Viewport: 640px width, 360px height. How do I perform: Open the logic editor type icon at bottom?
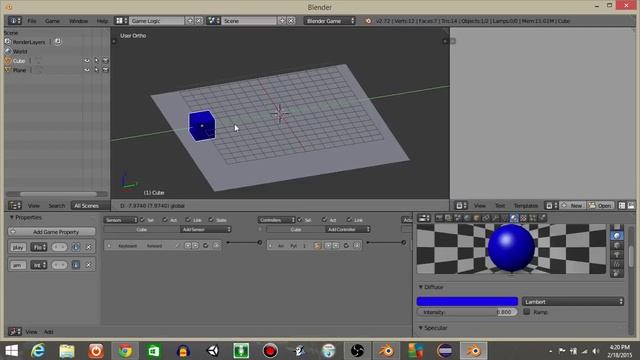tap(15, 331)
